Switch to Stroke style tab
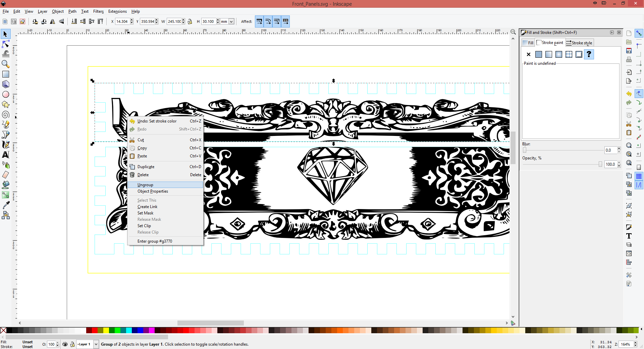This screenshot has width=644, height=349. pyautogui.click(x=580, y=43)
